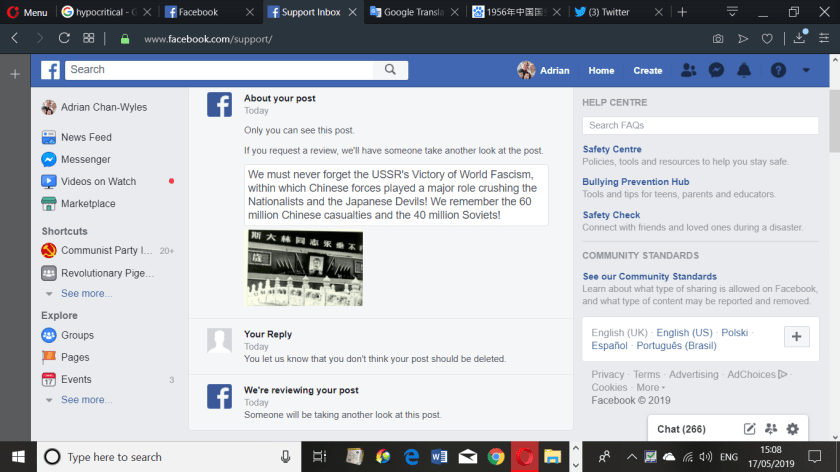Open Privacy footer link

[x=608, y=374]
